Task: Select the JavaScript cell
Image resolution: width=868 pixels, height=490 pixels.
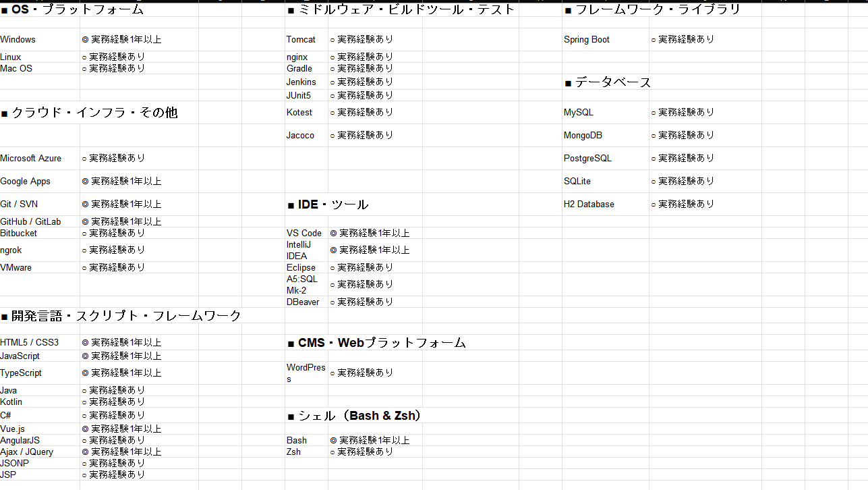Action: point(40,356)
